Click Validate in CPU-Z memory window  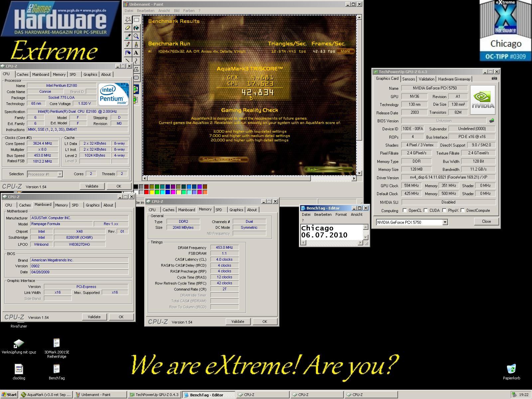(238, 322)
